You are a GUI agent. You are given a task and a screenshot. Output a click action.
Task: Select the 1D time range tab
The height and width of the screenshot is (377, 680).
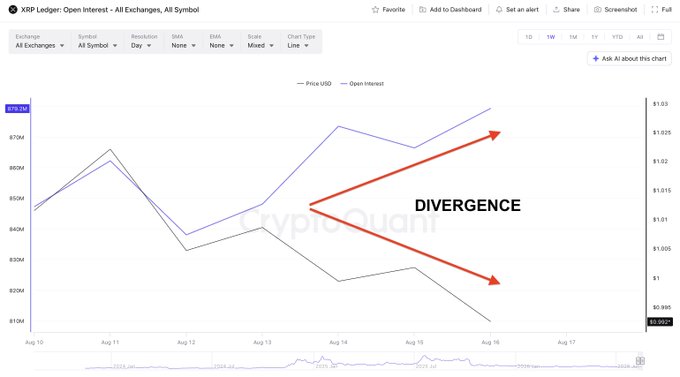click(x=529, y=37)
